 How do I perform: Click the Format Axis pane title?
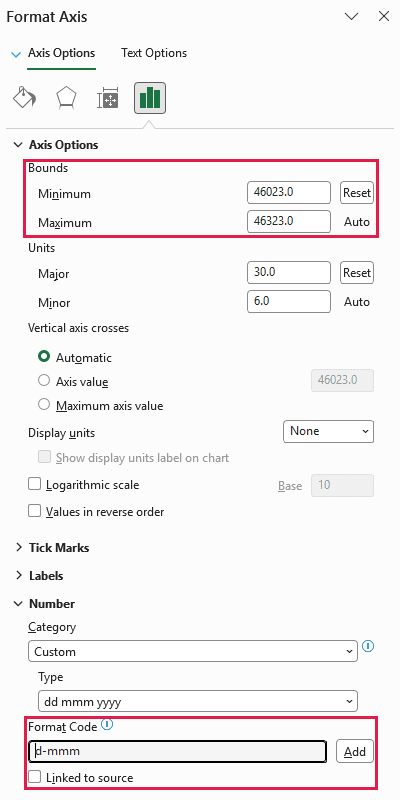(x=47, y=16)
